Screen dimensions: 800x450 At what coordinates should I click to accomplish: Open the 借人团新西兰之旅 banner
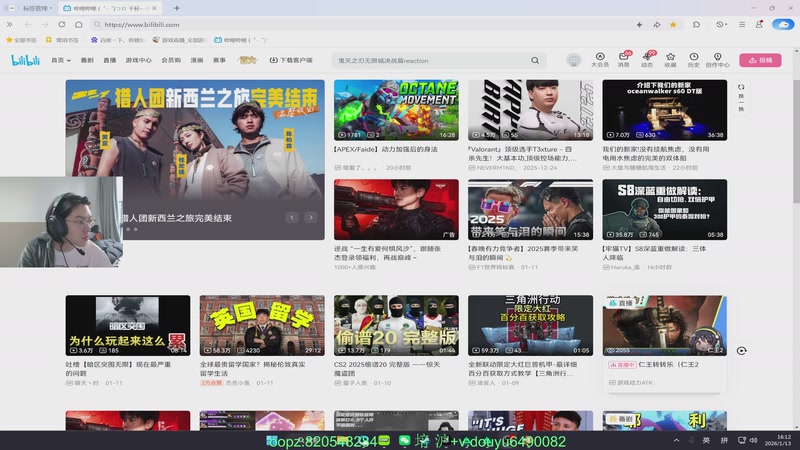[195, 159]
